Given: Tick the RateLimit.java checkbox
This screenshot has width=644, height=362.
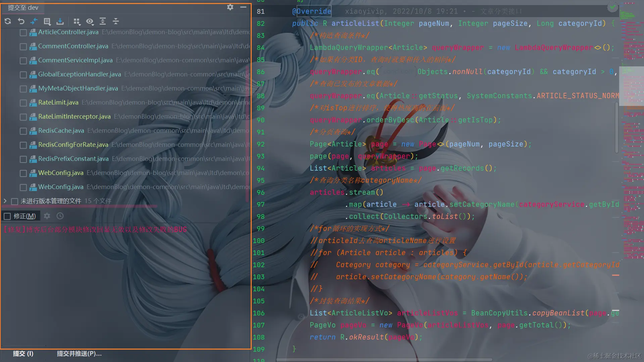Looking at the screenshot, I should (x=23, y=103).
